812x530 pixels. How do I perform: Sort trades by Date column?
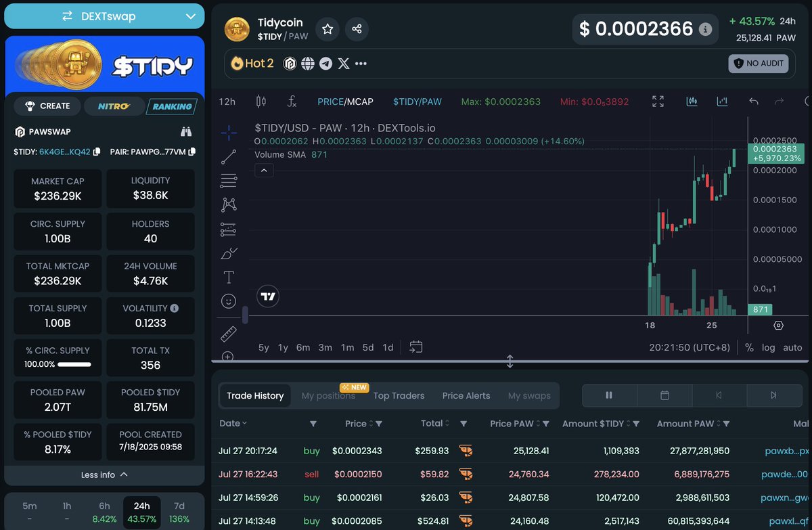click(x=233, y=423)
